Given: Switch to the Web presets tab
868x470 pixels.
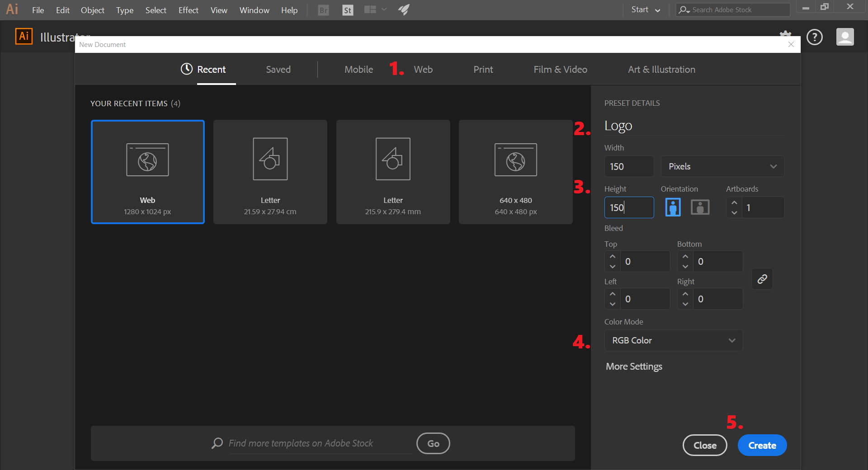Looking at the screenshot, I should pos(423,69).
